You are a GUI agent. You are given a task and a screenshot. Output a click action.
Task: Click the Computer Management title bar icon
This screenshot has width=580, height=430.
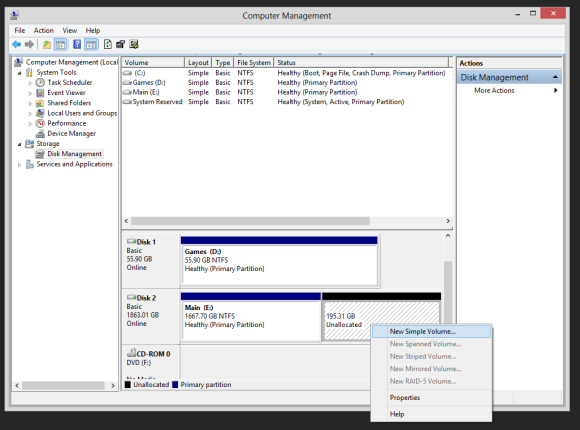[14, 16]
